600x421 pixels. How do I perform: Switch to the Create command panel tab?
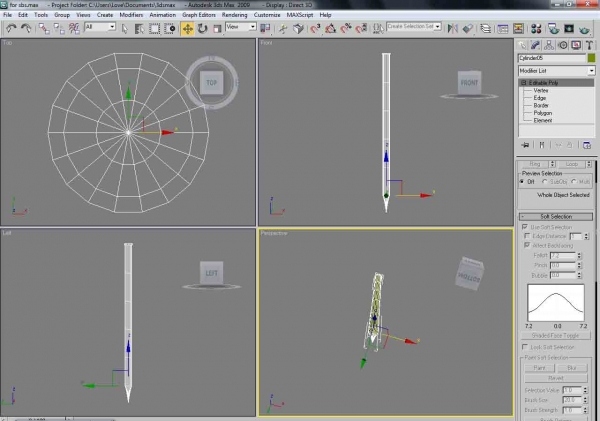point(522,46)
